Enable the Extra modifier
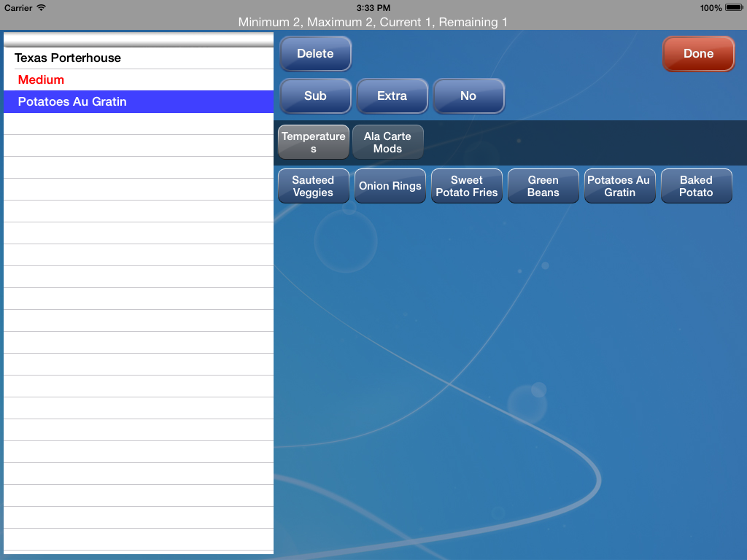 392,96
